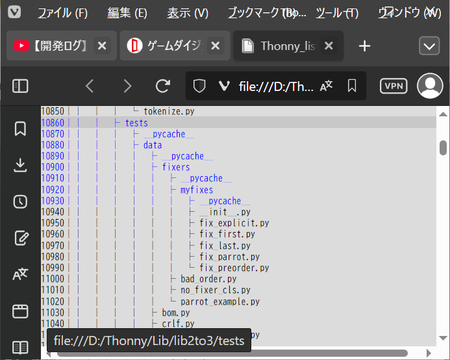Click line number 10860
This screenshot has height=360, width=450.
[x=53, y=123]
